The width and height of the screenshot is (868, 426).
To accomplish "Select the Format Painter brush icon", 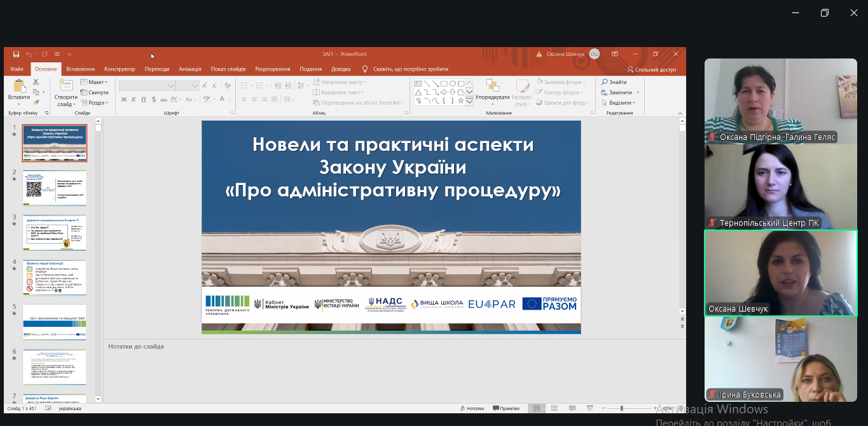I will [x=36, y=102].
